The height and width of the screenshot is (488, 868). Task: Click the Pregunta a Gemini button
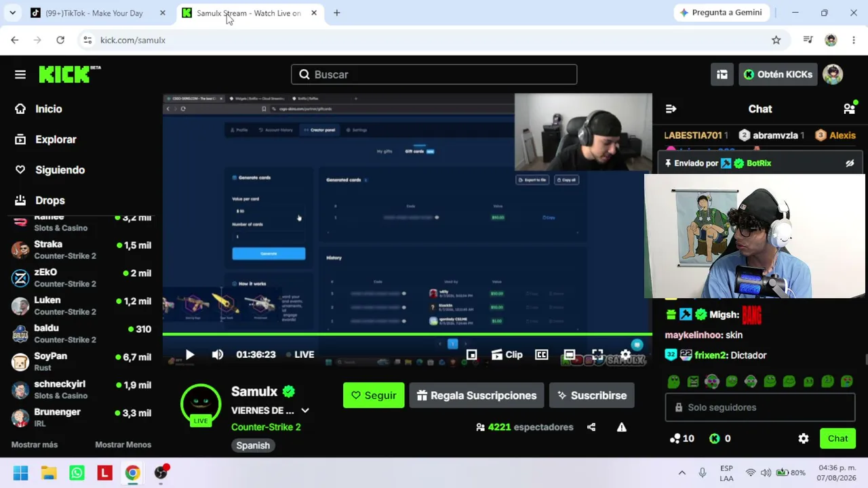[721, 13]
